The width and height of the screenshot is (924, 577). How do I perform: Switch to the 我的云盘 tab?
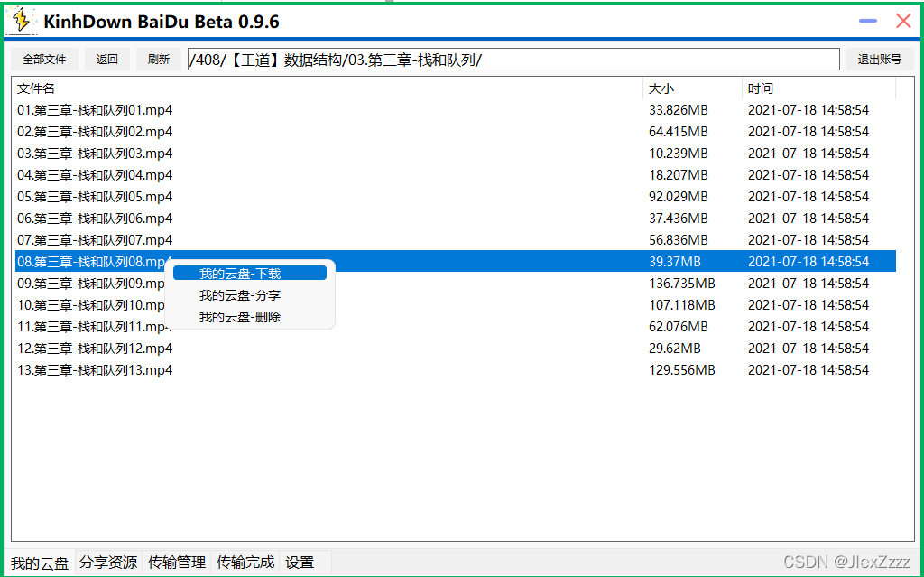click(x=40, y=563)
